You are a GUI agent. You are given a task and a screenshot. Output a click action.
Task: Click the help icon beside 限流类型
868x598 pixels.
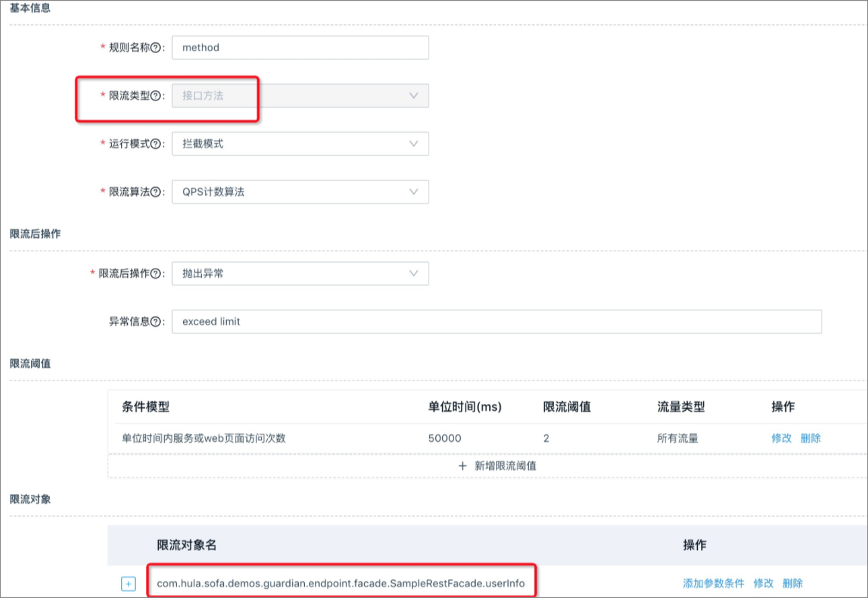tap(156, 96)
